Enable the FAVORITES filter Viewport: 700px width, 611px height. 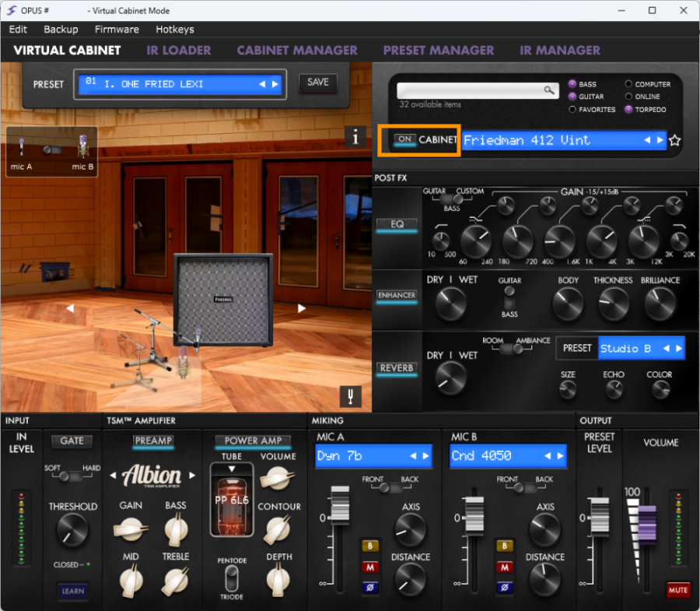pyautogui.click(x=572, y=110)
